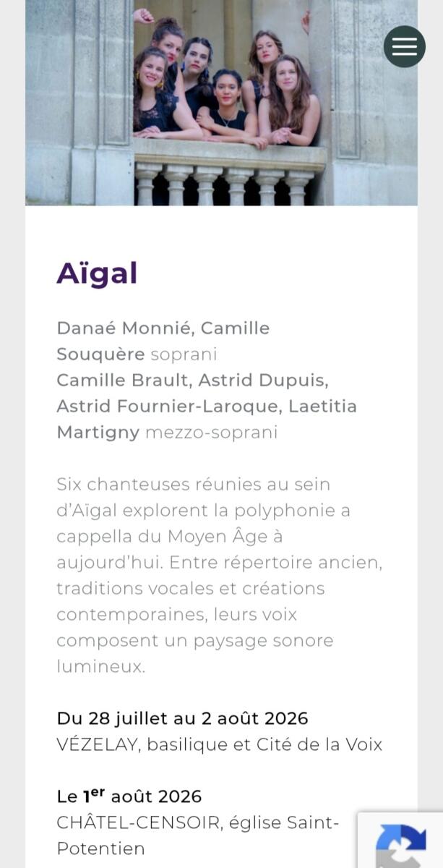This screenshot has width=443, height=868.
Task: Click the phrase aujourd'hui. Entre répertoire ancien
Action: pyautogui.click(x=219, y=563)
